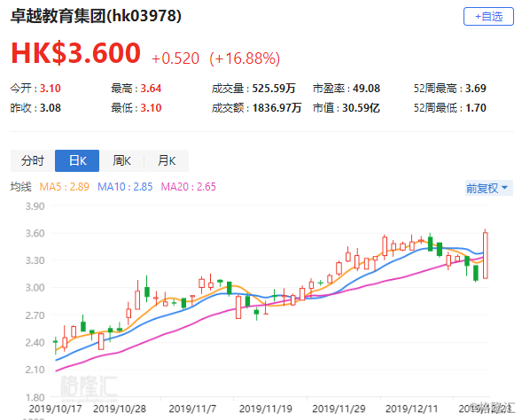Click y-axis label 3.90

pos(35,206)
